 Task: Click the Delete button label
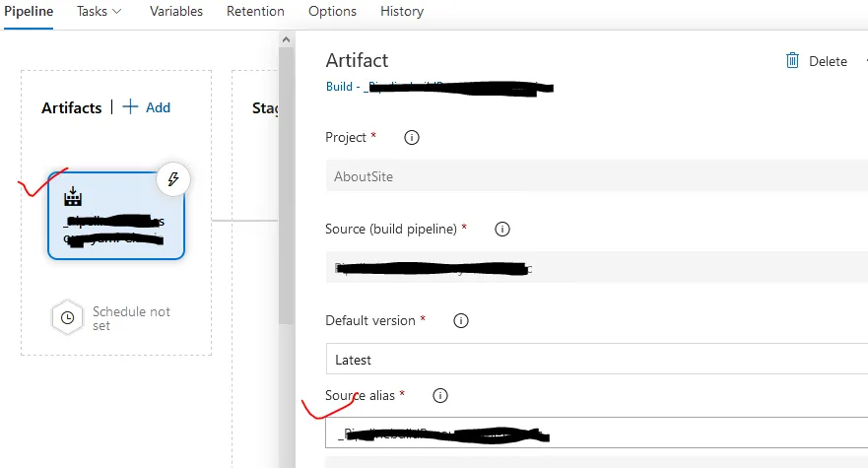pos(828,61)
